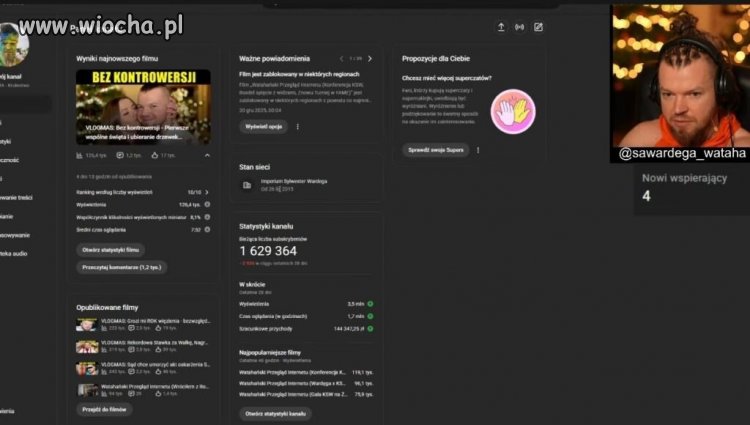
Task: Open thumbnail of 'Rekordowa Stawka za Walkę' video
Action: pyautogui.click(x=87, y=347)
